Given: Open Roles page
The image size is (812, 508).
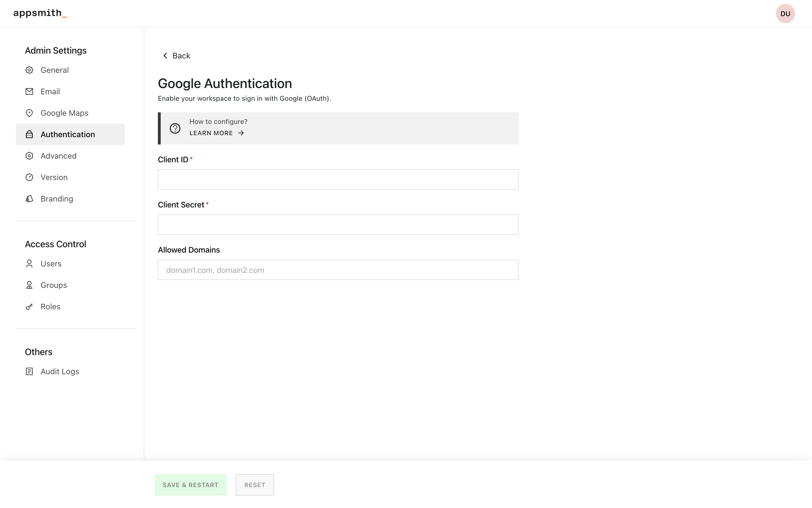Looking at the screenshot, I should [70, 306].
